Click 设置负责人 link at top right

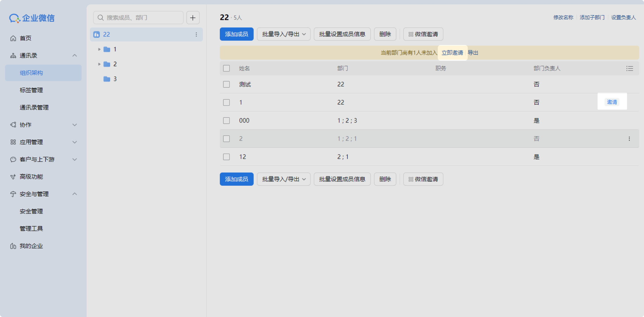(x=623, y=17)
